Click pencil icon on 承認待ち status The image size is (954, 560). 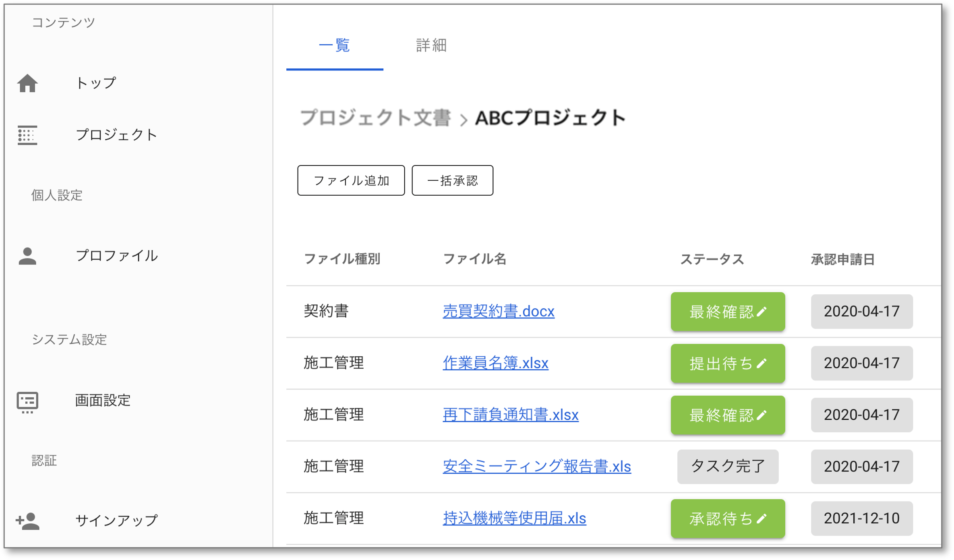pyautogui.click(x=762, y=519)
